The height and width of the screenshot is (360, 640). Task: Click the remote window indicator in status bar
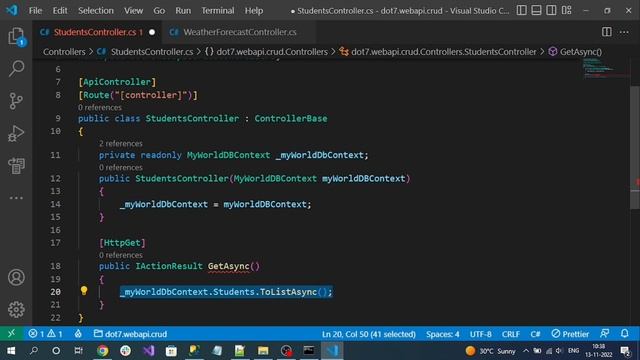pos(11,333)
